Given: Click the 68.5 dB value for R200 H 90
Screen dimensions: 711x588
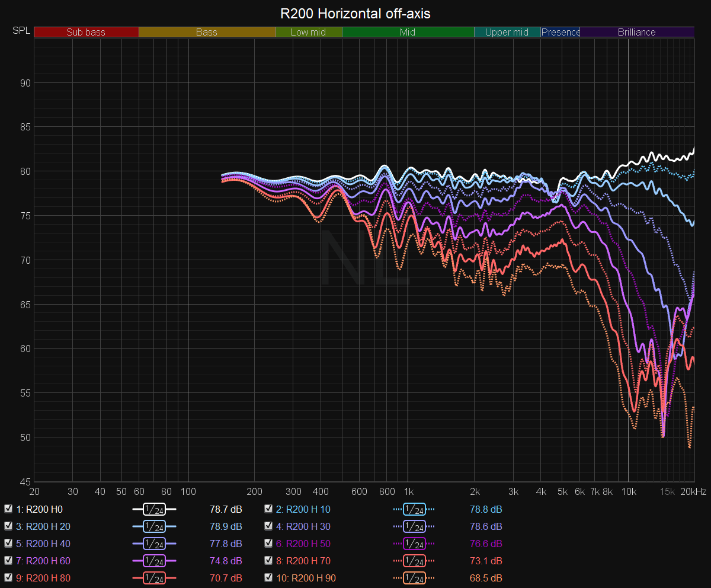Looking at the screenshot, I should click(x=486, y=578).
